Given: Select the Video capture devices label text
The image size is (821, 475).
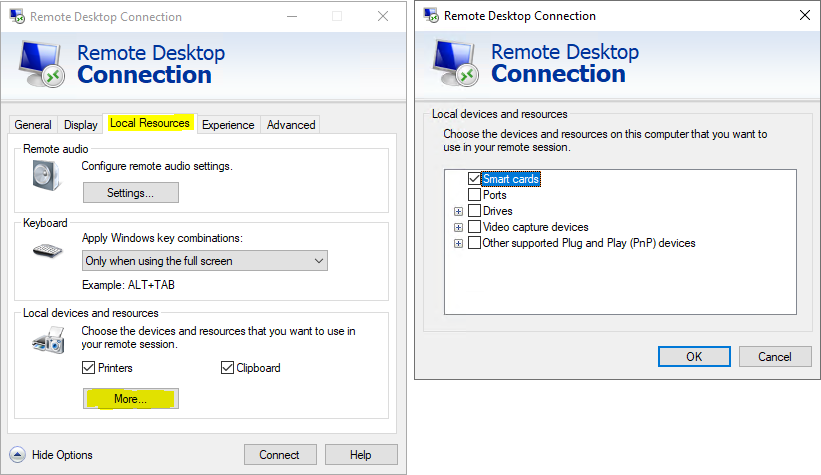Looking at the screenshot, I should tap(536, 227).
